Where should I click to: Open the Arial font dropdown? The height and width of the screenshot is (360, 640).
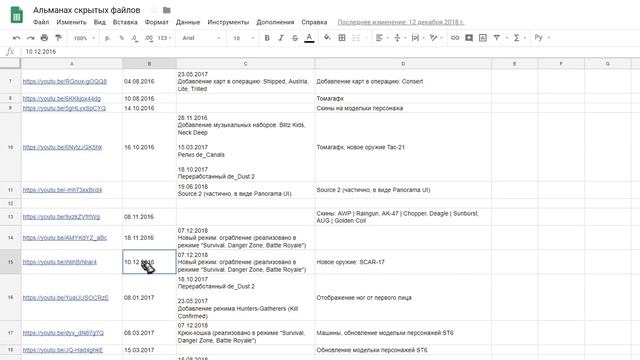[201, 38]
